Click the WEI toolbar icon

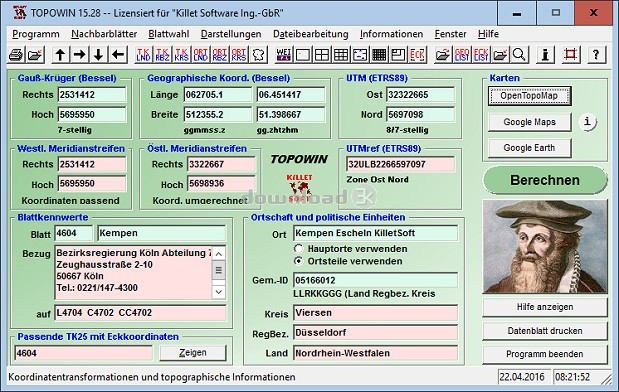283,54
